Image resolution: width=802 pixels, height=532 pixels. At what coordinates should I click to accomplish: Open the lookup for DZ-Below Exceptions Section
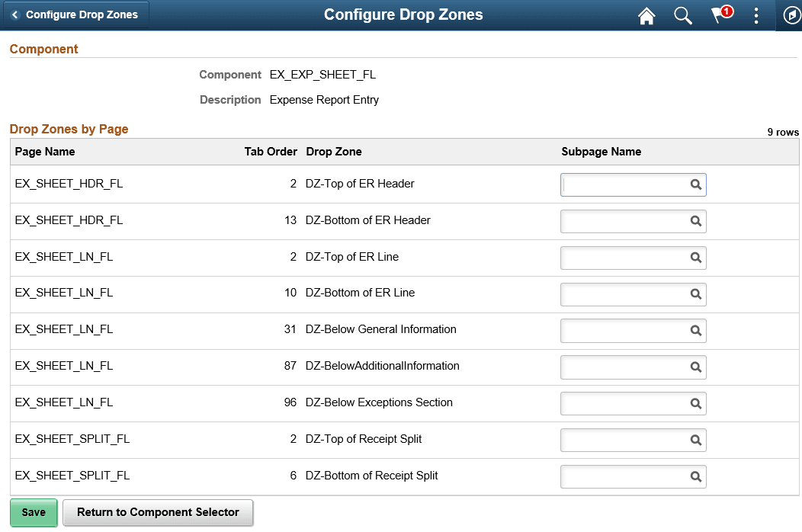pos(695,403)
